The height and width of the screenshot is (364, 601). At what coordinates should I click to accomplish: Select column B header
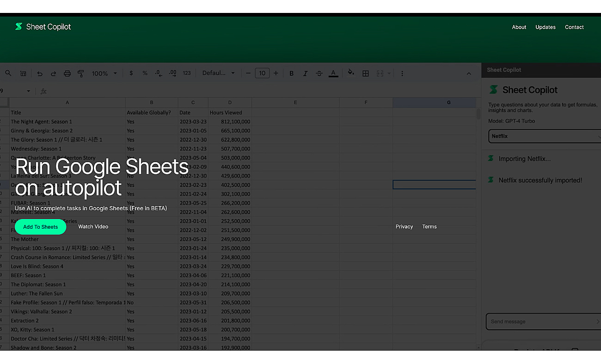tap(152, 103)
